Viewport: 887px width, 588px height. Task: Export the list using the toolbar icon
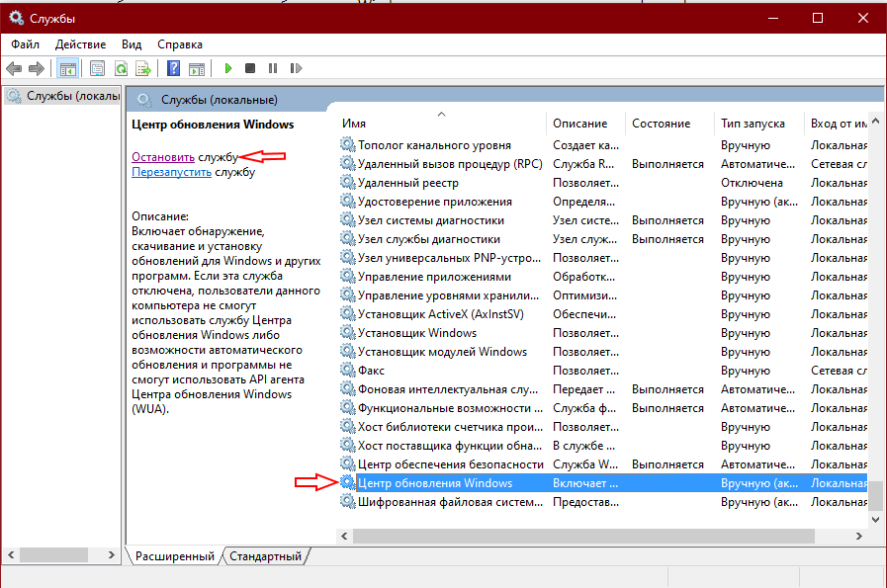143,68
